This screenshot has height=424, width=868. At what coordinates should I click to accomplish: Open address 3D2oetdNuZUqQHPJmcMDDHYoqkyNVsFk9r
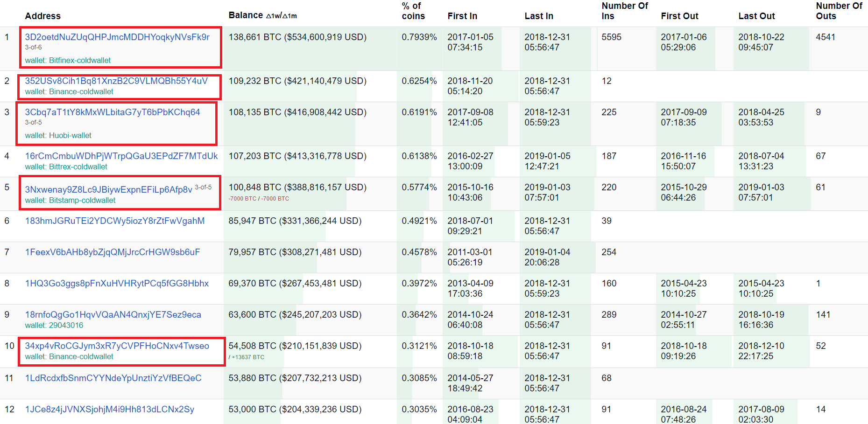[117, 37]
